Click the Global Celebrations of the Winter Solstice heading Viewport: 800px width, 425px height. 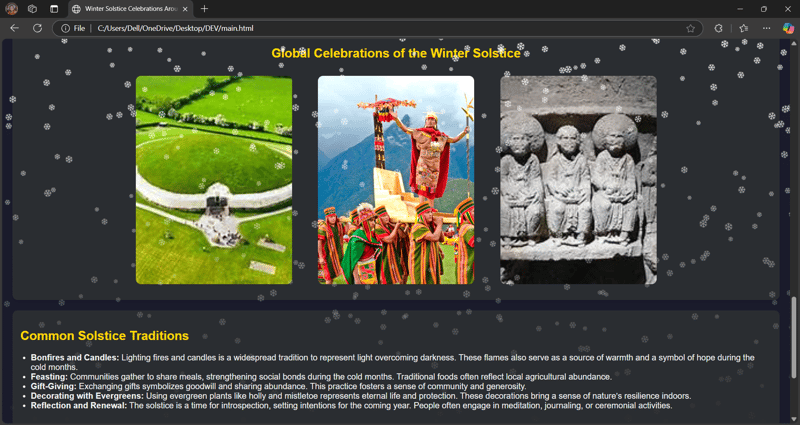(x=396, y=53)
